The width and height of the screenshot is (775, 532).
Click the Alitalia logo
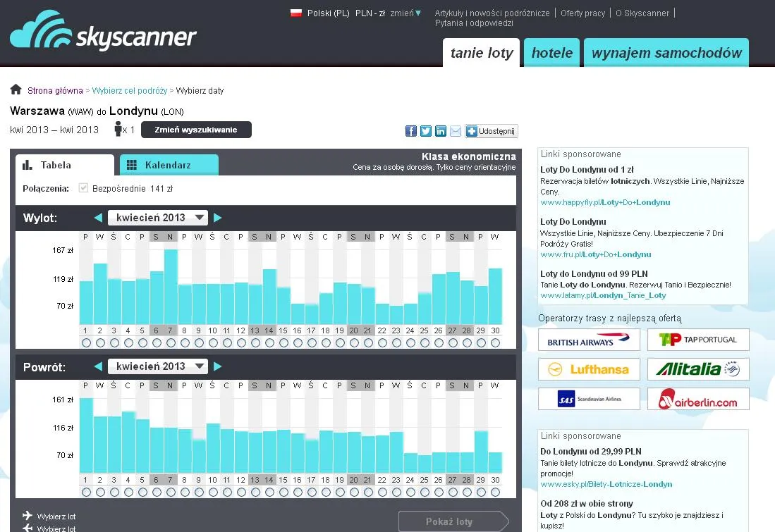click(698, 369)
